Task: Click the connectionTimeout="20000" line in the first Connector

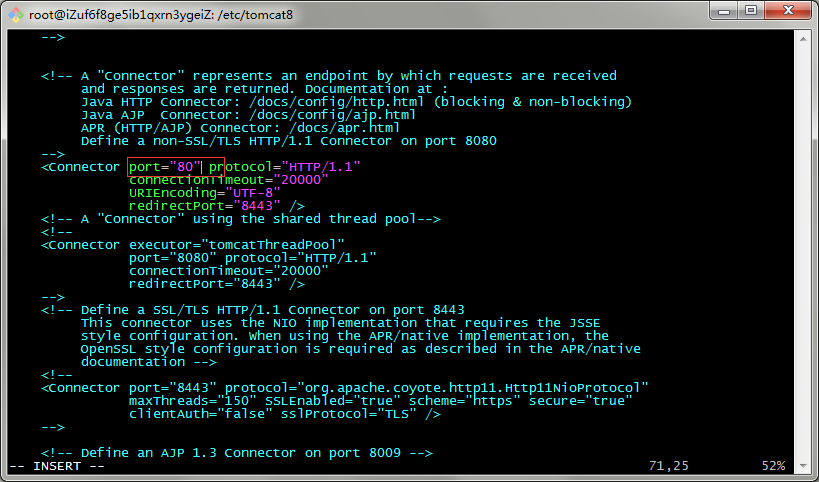Action: tap(229, 180)
